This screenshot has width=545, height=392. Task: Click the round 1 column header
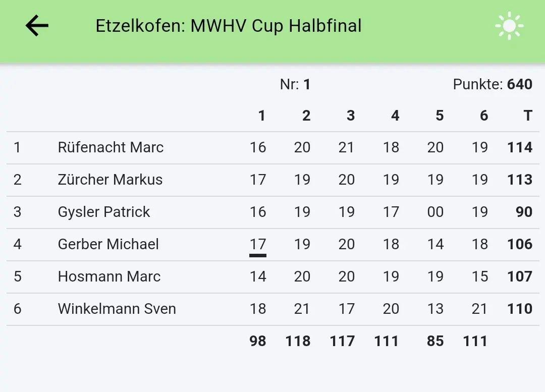pos(261,116)
